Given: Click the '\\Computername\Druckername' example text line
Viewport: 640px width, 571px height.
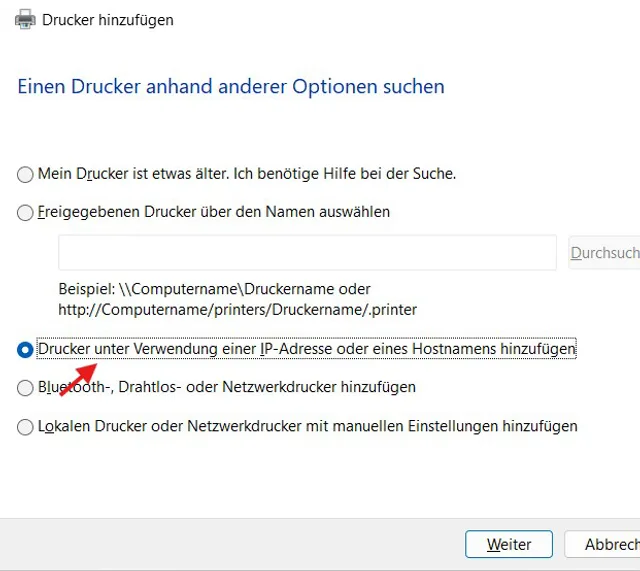Looking at the screenshot, I should coord(214,290).
